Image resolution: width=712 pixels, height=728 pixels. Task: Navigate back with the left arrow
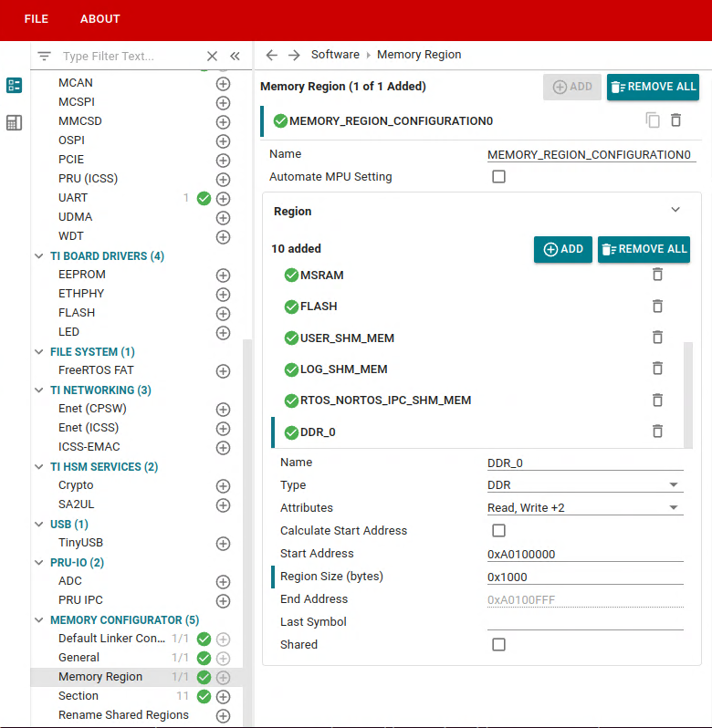[x=271, y=55]
